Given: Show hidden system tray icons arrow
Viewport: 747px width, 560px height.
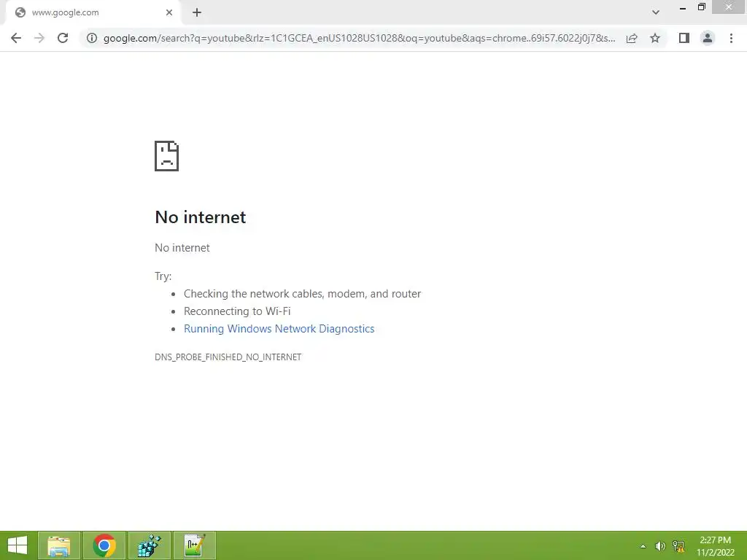Looking at the screenshot, I should pyautogui.click(x=643, y=546).
